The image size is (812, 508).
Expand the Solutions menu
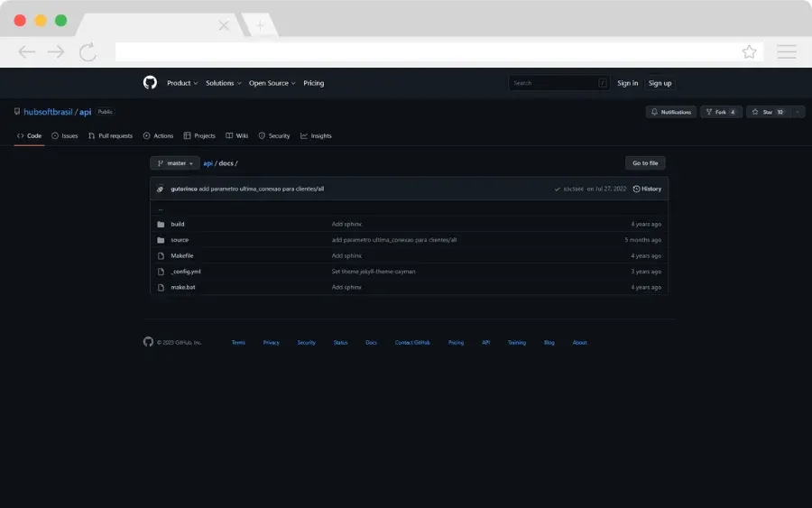pyautogui.click(x=224, y=83)
